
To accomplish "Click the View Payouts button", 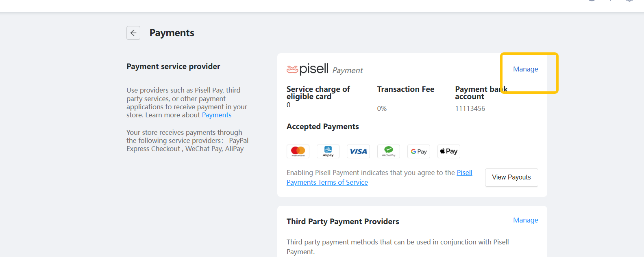I will click(511, 177).
